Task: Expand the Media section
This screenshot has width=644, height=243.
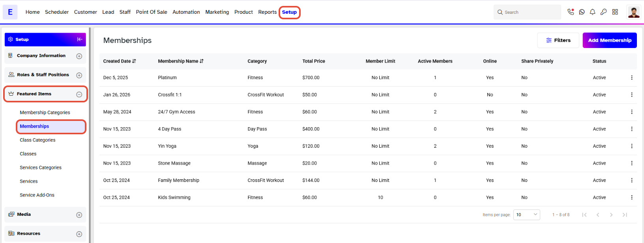Action: pyautogui.click(x=79, y=215)
